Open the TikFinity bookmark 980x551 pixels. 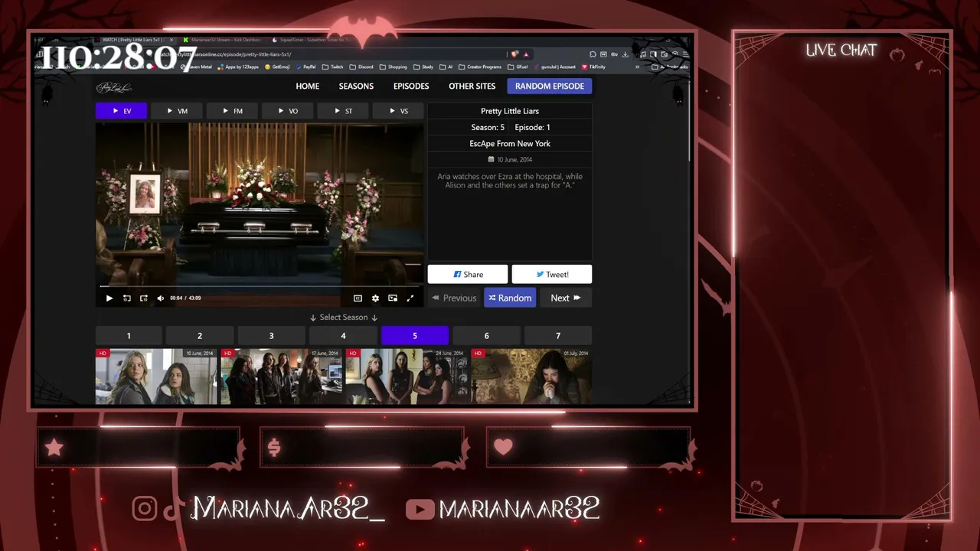pos(594,67)
